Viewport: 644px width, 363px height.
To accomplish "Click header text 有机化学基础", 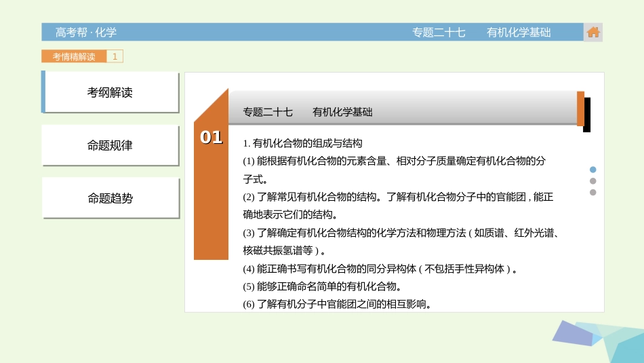I will (519, 33).
